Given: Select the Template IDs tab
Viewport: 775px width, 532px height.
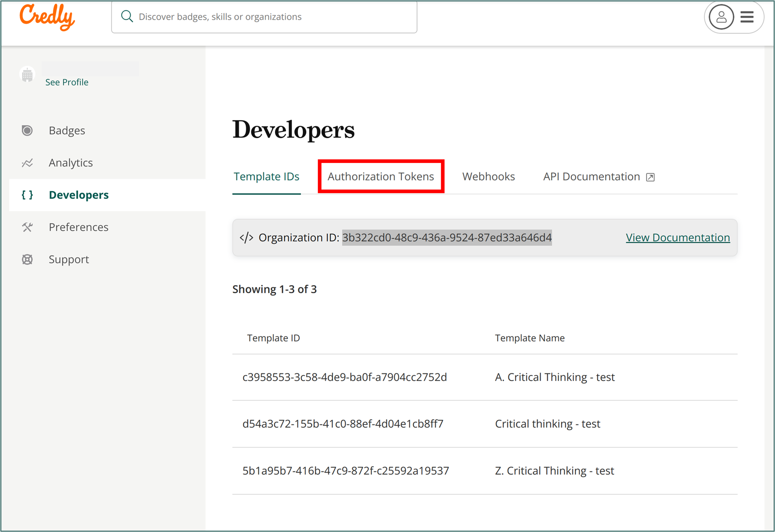Looking at the screenshot, I should (x=266, y=176).
